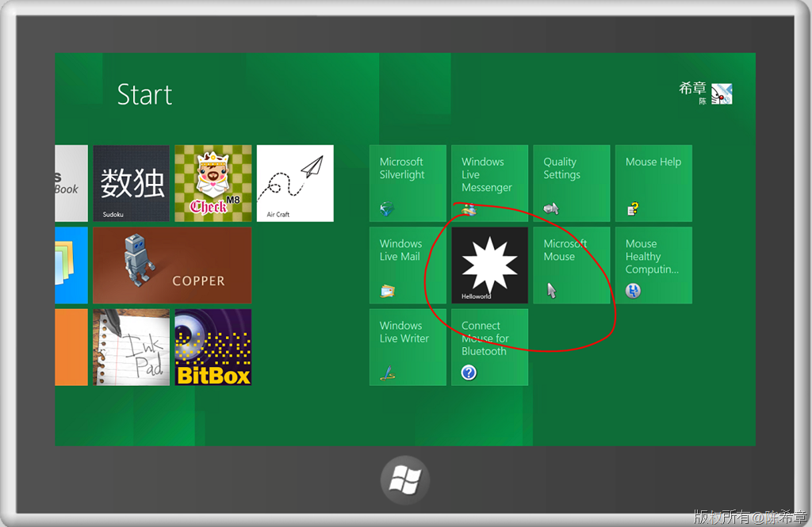The width and height of the screenshot is (812, 527).
Task: Launch the Check M8 chess tile
Action: click(x=213, y=183)
